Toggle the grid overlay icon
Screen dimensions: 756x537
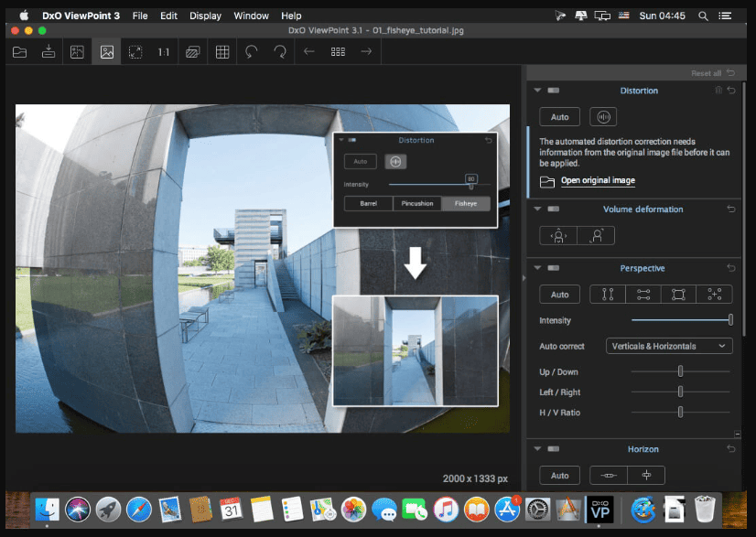coord(222,51)
